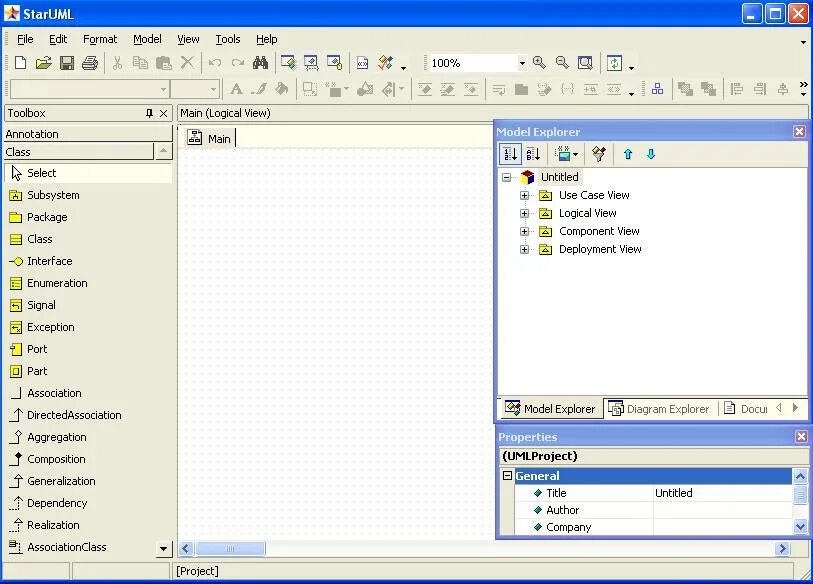
Task: Open the File menu
Action: [x=25, y=39]
